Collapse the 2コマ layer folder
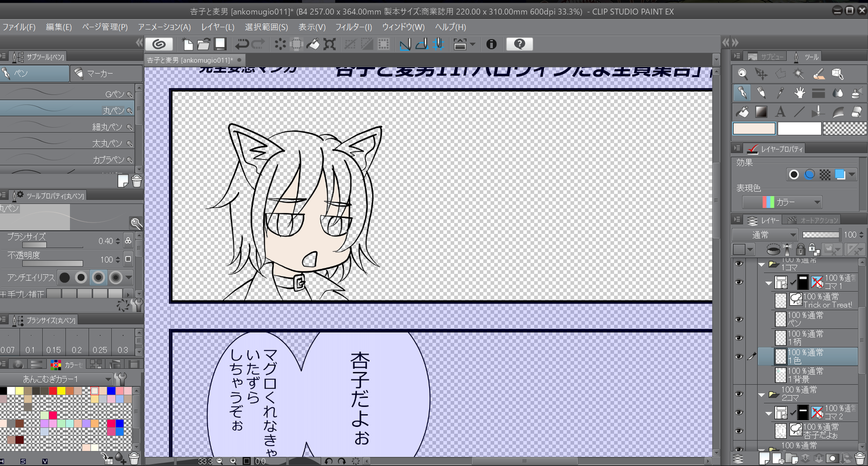The width and height of the screenshot is (868, 466). [761, 395]
